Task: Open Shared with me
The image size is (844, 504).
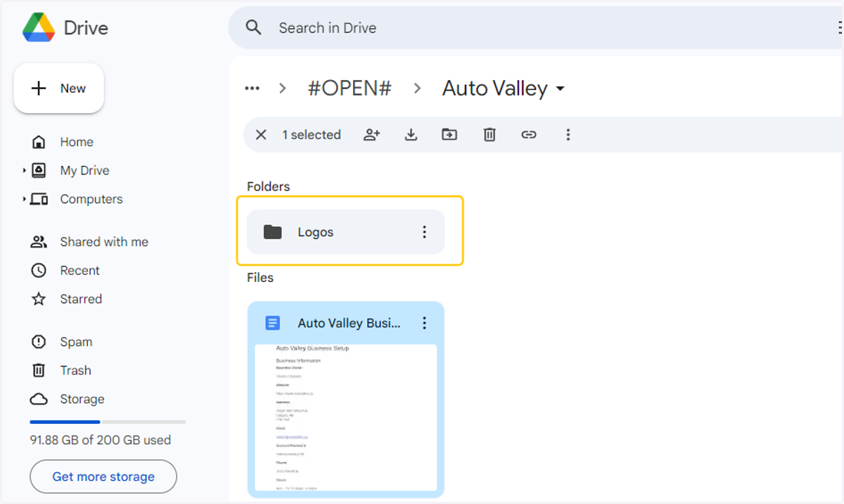Action: [x=103, y=242]
